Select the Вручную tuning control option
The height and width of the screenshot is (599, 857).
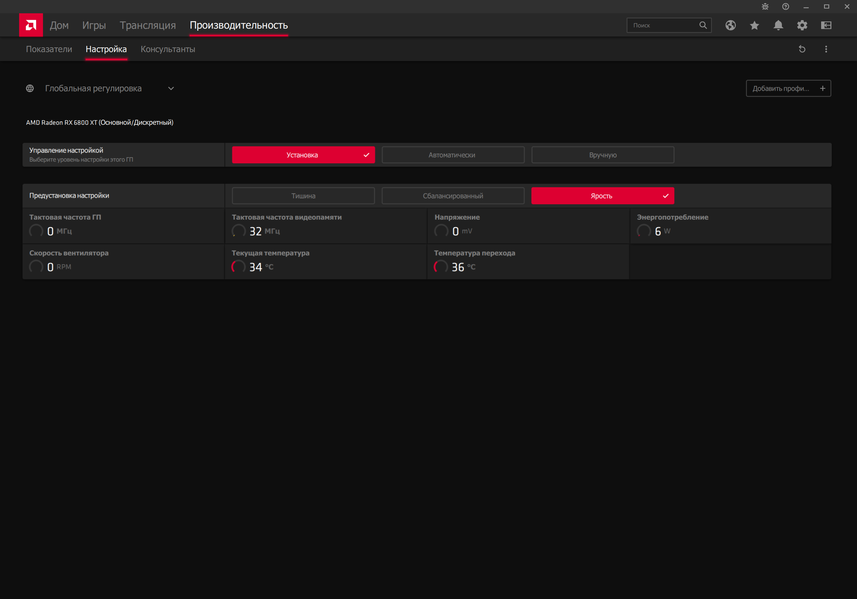602,155
